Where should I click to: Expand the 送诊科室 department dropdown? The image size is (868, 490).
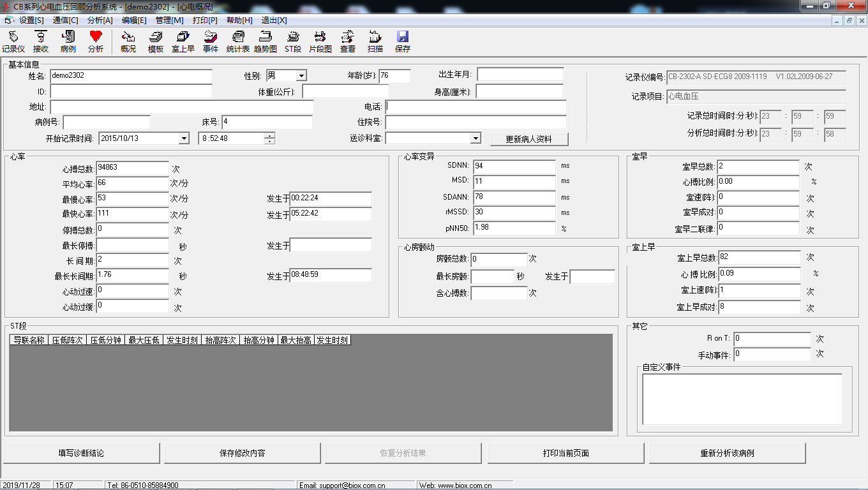tap(475, 138)
